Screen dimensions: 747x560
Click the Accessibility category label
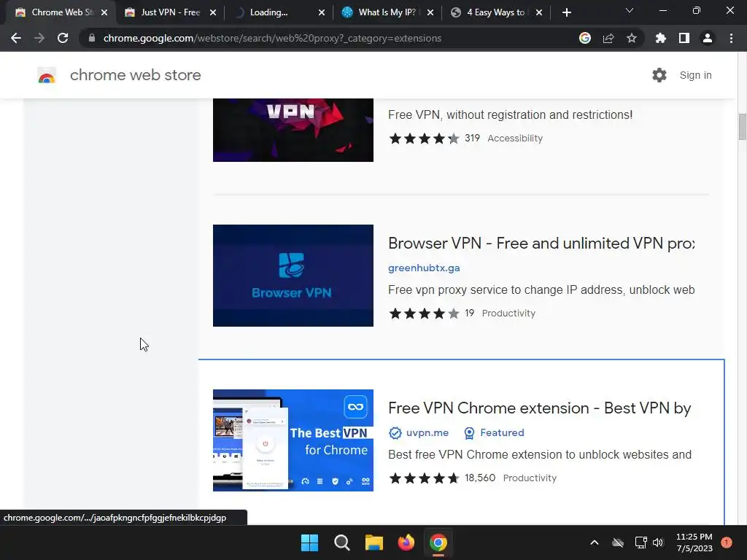[x=515, y=138]
